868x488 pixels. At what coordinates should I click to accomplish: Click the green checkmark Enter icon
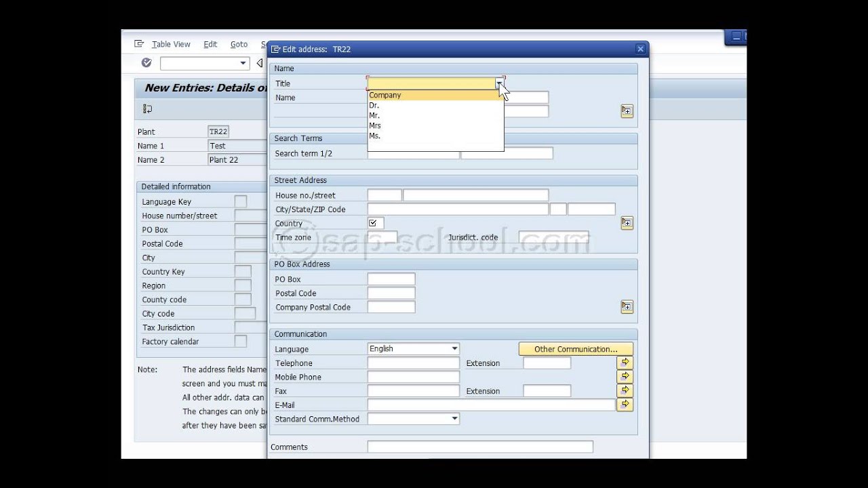pyautogui.click(x=146, y=63)
